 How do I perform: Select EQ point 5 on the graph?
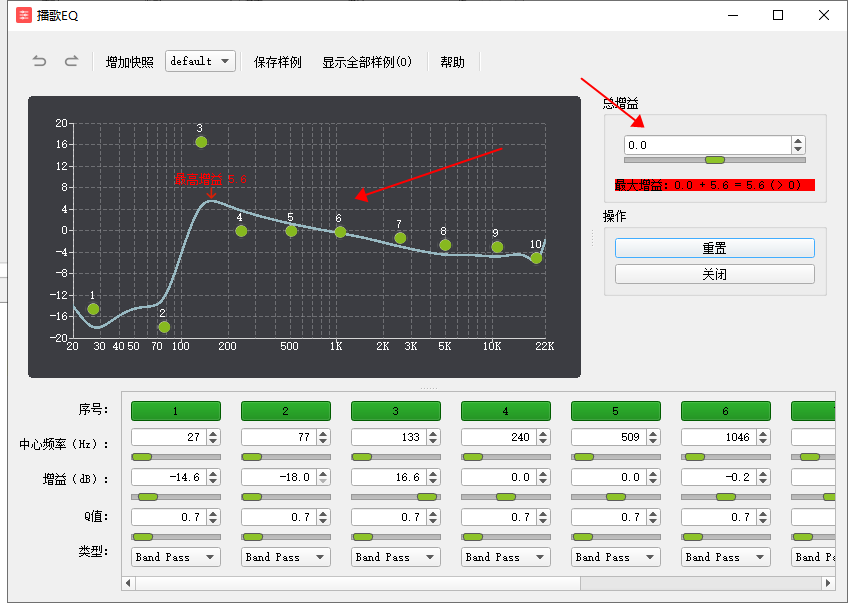pos(291,231)
